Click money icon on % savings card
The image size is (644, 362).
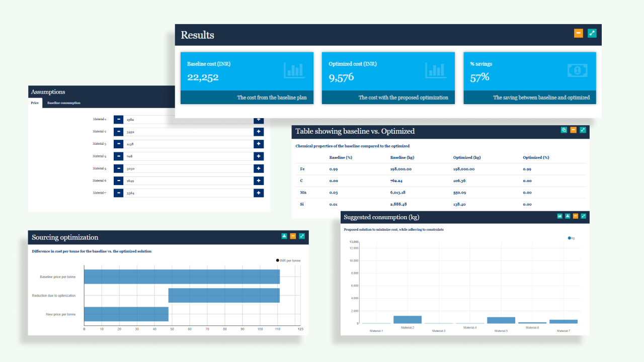point(578,70)
